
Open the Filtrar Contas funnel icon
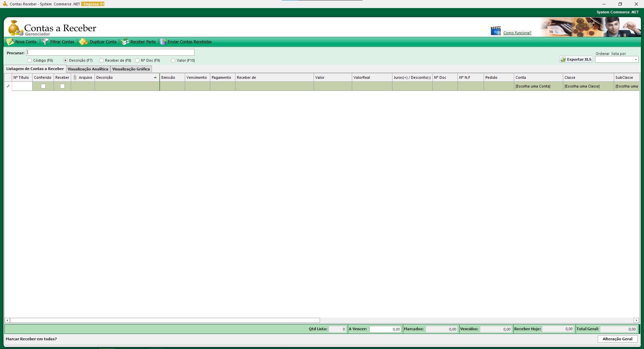(x=45, y=42)
